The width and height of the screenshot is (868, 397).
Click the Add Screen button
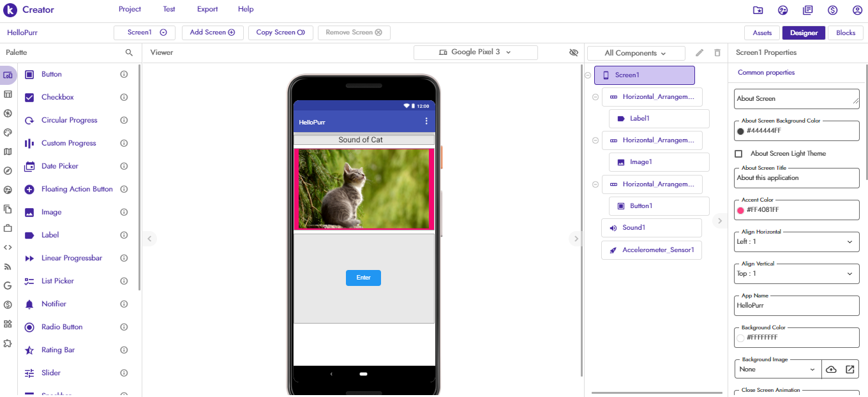[213, 33]
